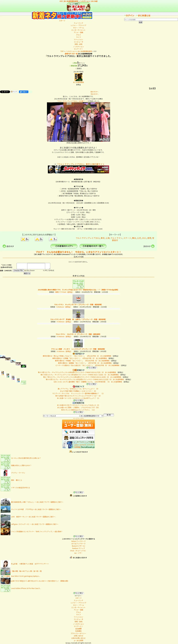Screen dimensions: 178x644
Task: Open the ログイン link
Action: [x=130, y=15]
